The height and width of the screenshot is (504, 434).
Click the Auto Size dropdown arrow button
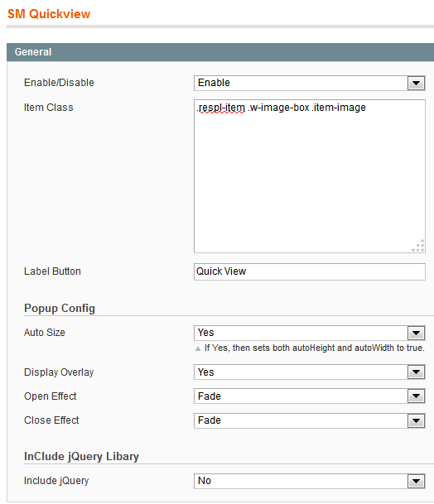[416, 333]
